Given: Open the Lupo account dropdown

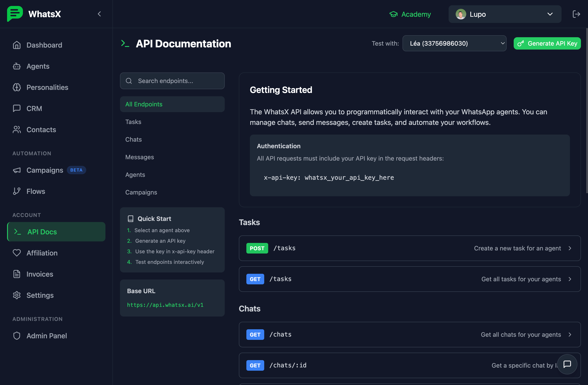Looking at the screenshot, I should click(505, 14).
